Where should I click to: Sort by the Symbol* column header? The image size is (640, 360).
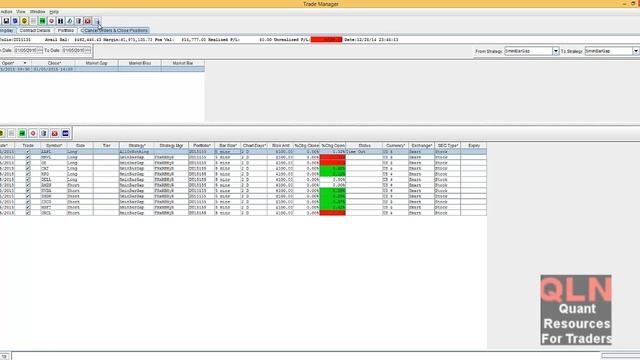54,146
